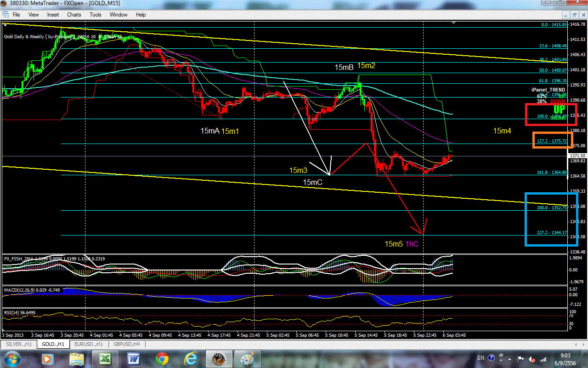Click the taskbar clock showing 9:03
The width and height of the screenshot is (588, 368).
(565, 358)
